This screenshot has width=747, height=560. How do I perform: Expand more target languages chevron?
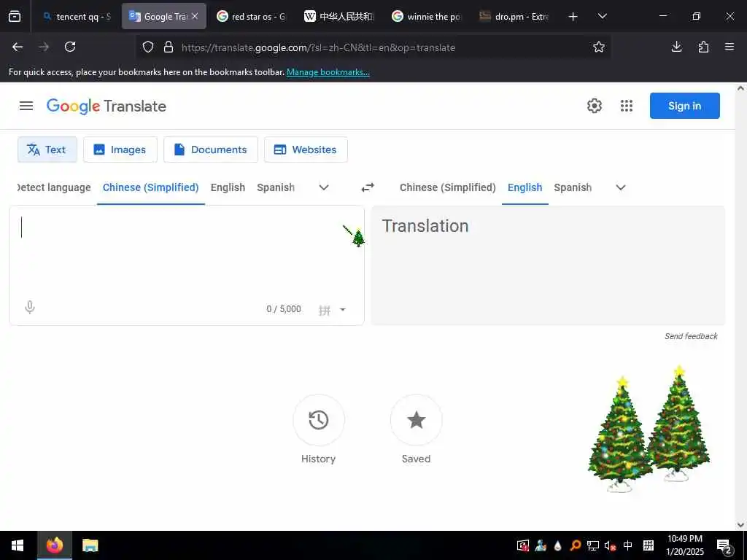pyautogui.click(x=621, y=187)
